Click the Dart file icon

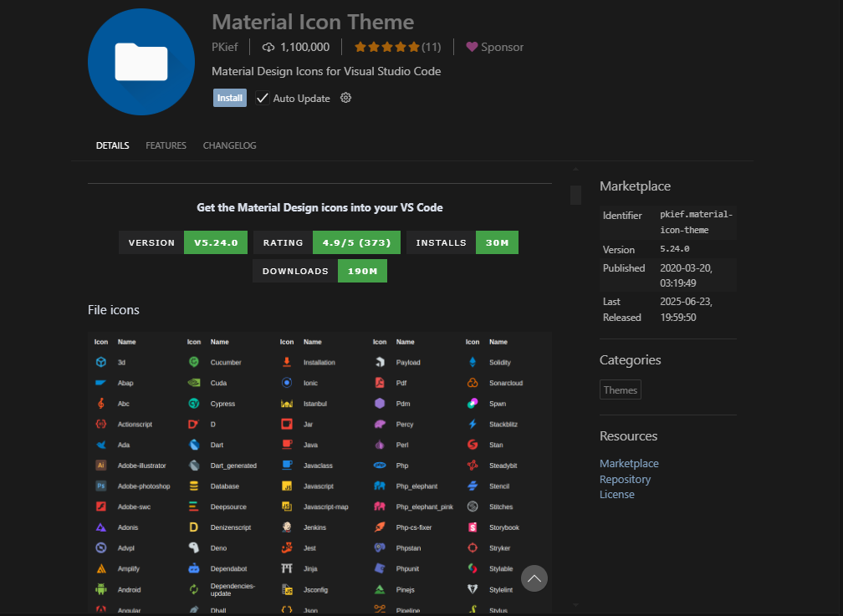(194, 445)
